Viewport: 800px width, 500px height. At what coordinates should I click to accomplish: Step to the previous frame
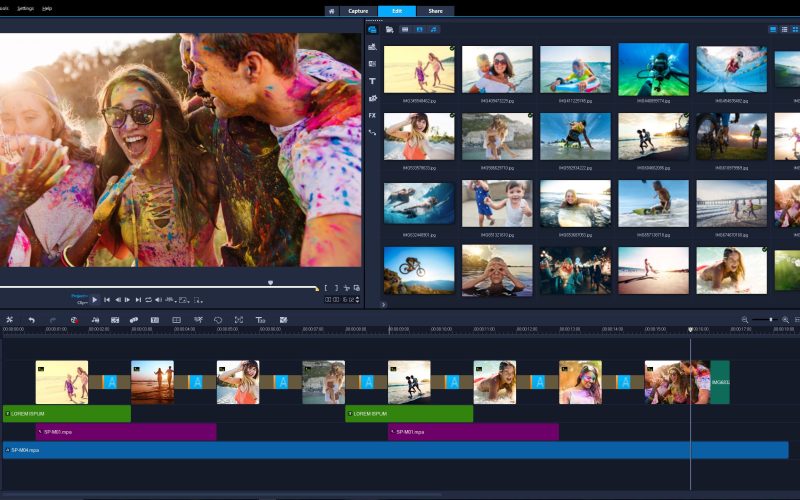coord(118,299)
